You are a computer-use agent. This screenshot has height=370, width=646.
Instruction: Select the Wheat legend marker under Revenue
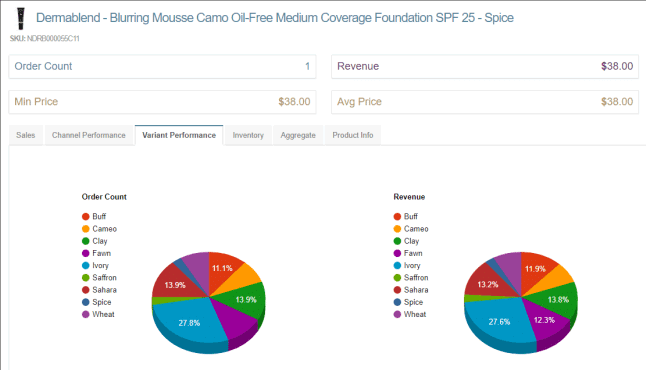pyautogui.click(x=397, y=314)
